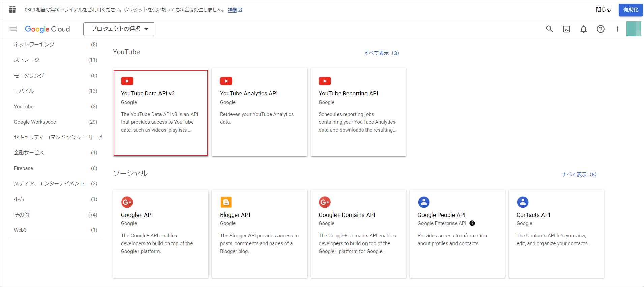
Task: Click the (29) count beside Google Workspace
Action: pos(93,122)
